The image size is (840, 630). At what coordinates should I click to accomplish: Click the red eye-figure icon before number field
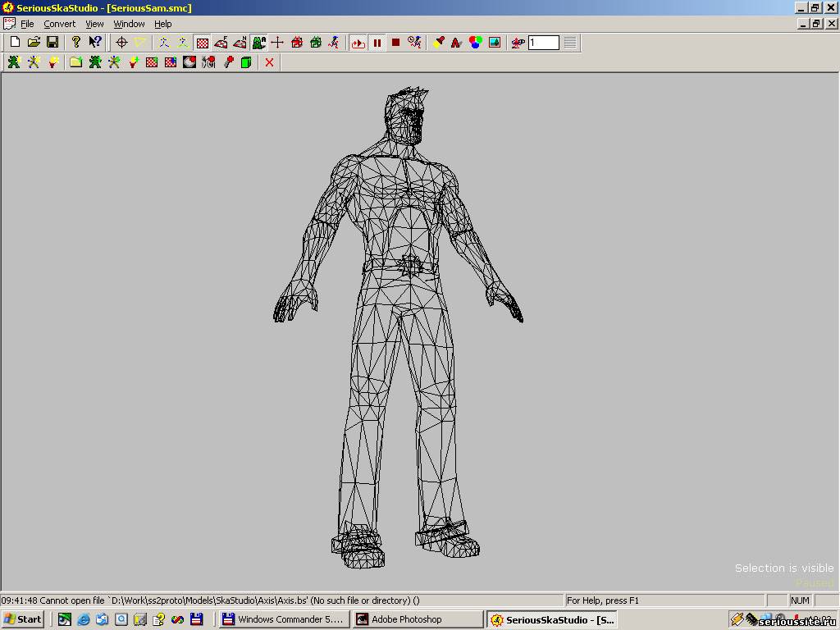click(x=518, y=43)
